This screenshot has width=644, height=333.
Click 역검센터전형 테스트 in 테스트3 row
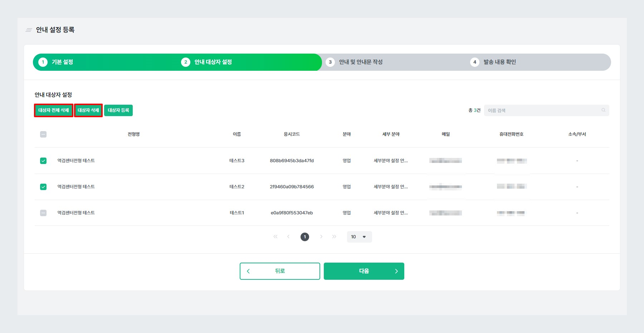tap(76, 161)
